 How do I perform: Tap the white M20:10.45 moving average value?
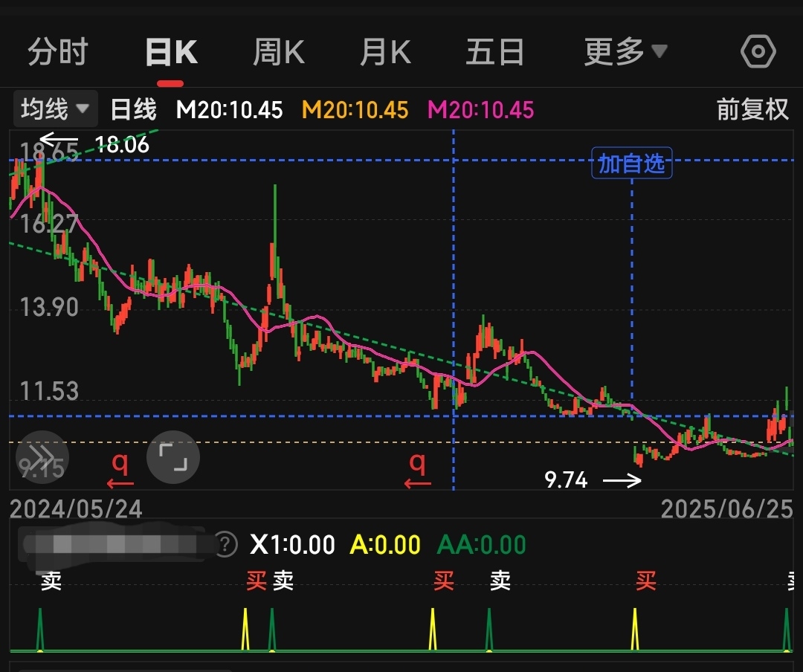pos(229,109)
